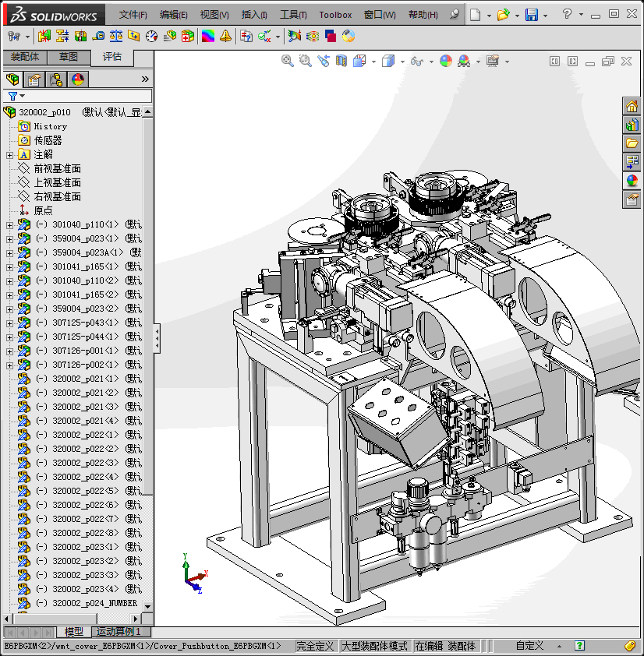
Task: Switch to the 运动算例 1 tab
Action: [x=119, y=632]
